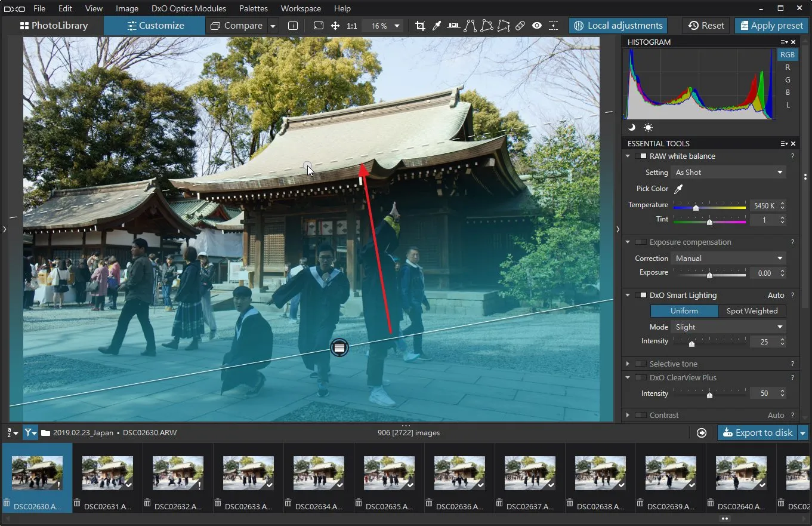The image size is (812, 526).
Task: Switch to the PhotoLibrary tab
Action: coord(54,26)
